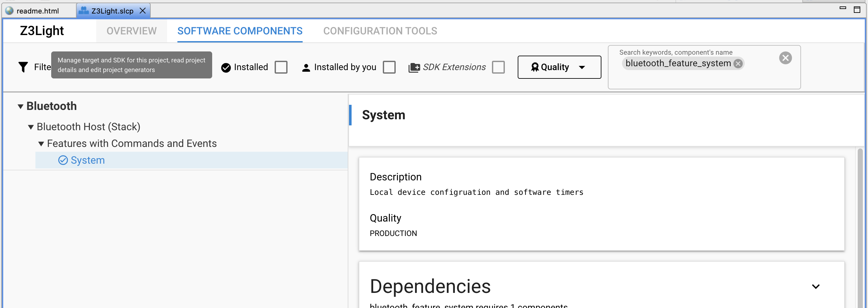Click the System installed checkmark icon

pos(63,160)
